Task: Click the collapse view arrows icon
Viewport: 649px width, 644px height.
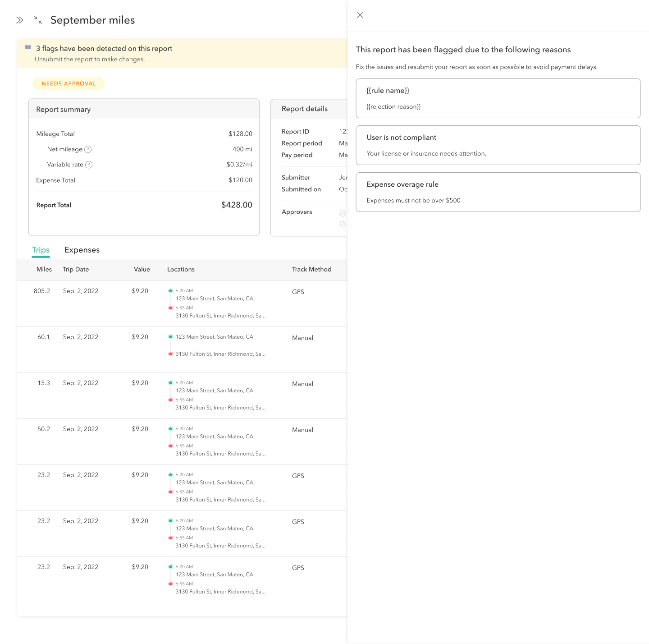Action: (x=38, y=20)
